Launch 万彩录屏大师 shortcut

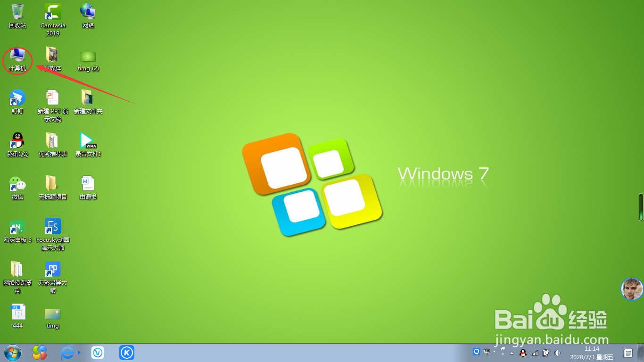[x=53, y=278]
